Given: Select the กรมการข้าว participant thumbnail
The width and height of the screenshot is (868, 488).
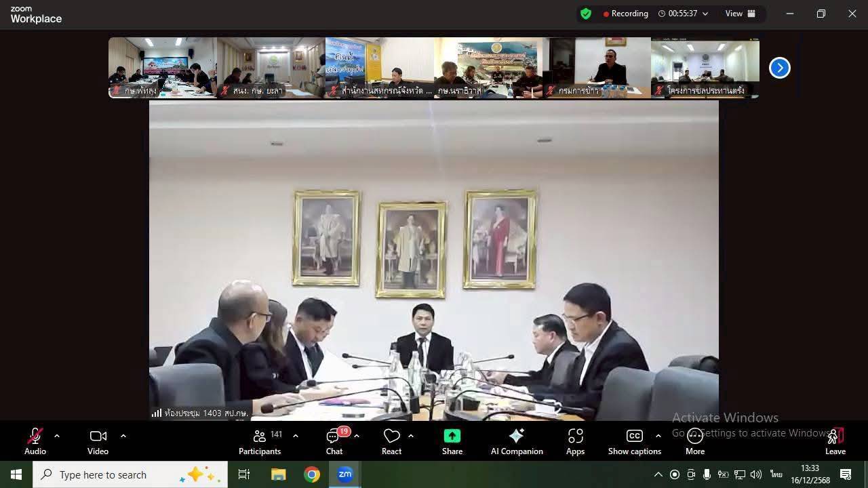Looking at the screenshot, I should click(597, 68).
